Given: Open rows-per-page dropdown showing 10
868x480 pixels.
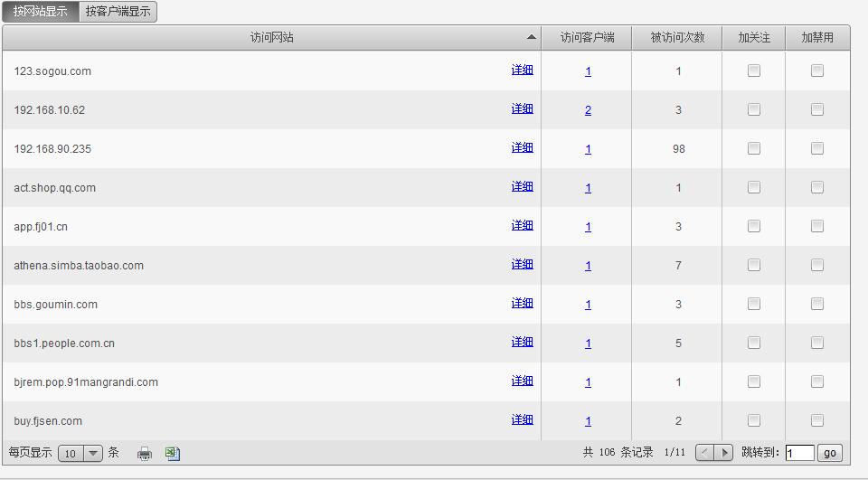Looking at the screenshot, I should point(80,454).
